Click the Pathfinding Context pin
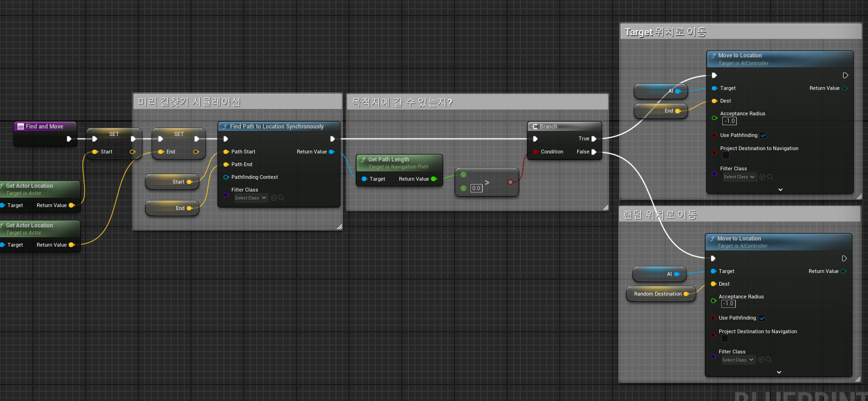868x401 pixels. coord(226,177)
